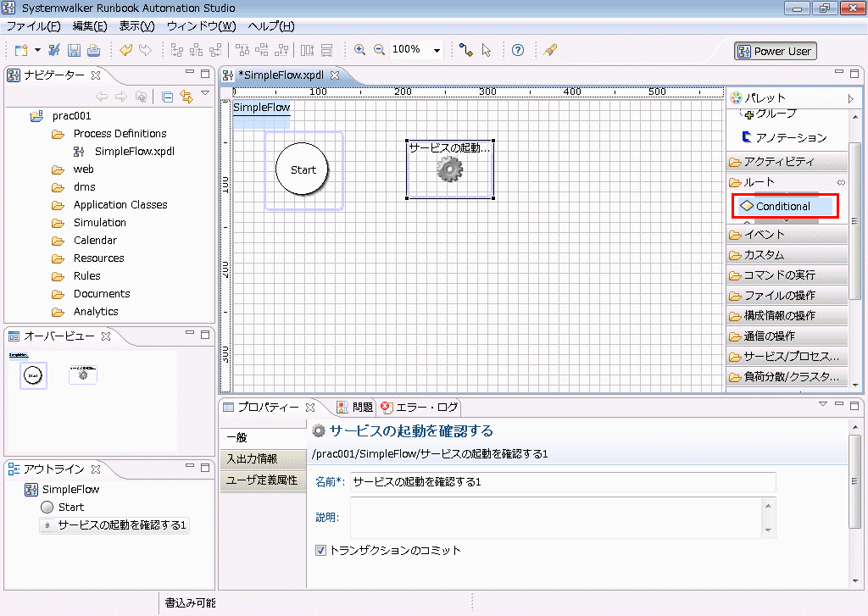
Task: Click the zoom out magnifier icon
Action: coord(379,50)
